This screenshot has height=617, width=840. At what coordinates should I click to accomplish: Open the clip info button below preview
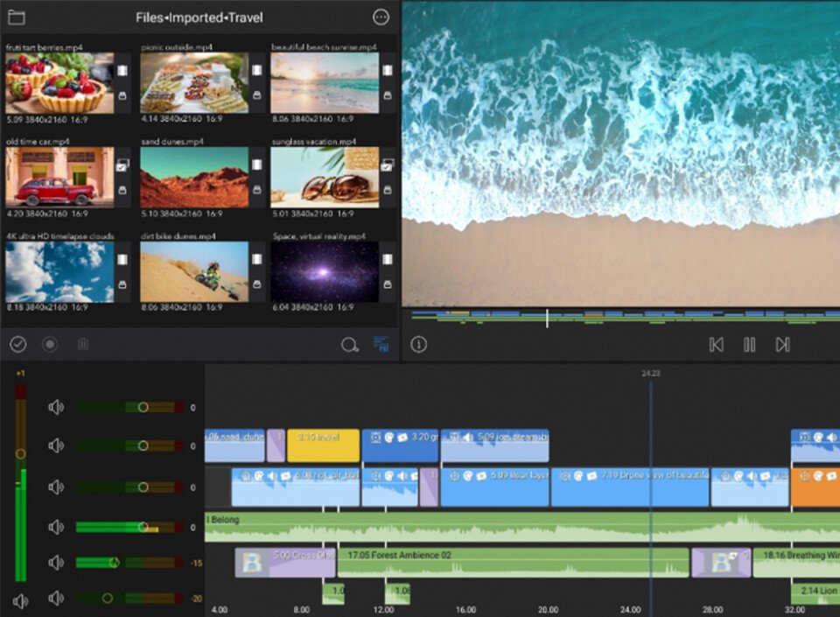click(x=419, y=345)
